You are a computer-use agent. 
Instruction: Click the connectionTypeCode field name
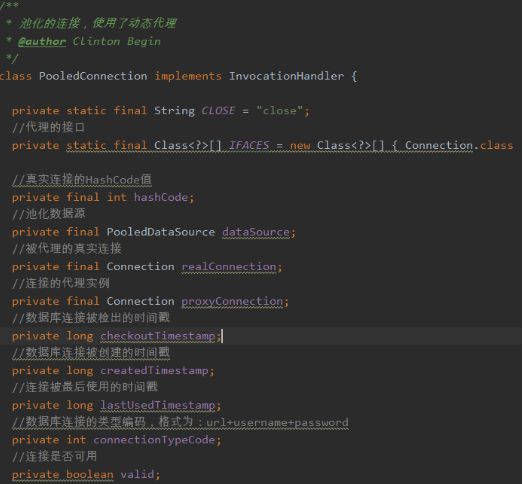[x=154, y=440]
